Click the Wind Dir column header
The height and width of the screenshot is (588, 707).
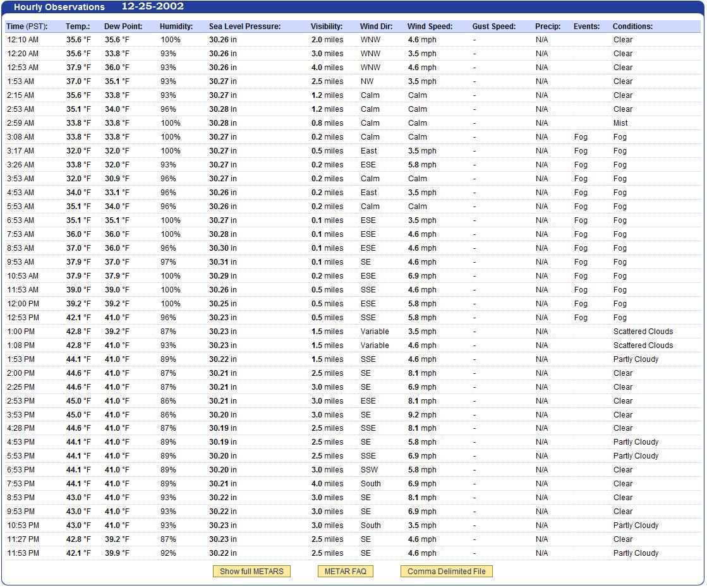pos(376,26)
